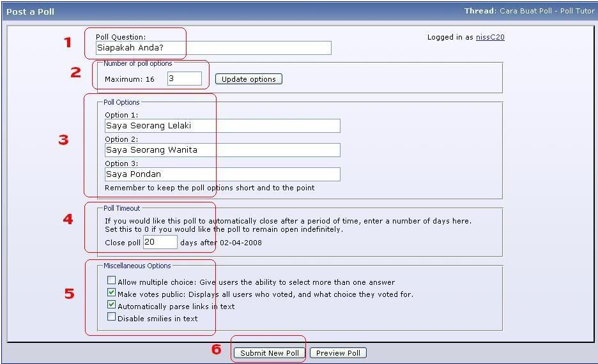Enable Allow multiple choice checkbox

tap(111, 280)
